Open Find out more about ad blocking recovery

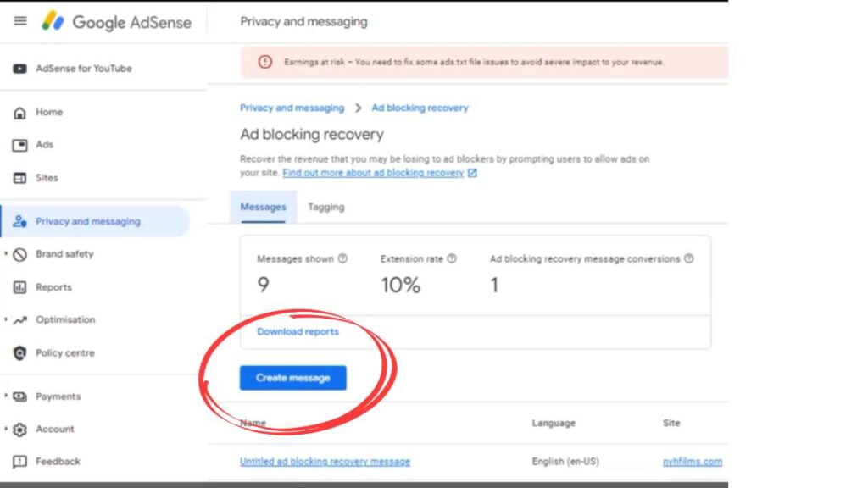373,173
